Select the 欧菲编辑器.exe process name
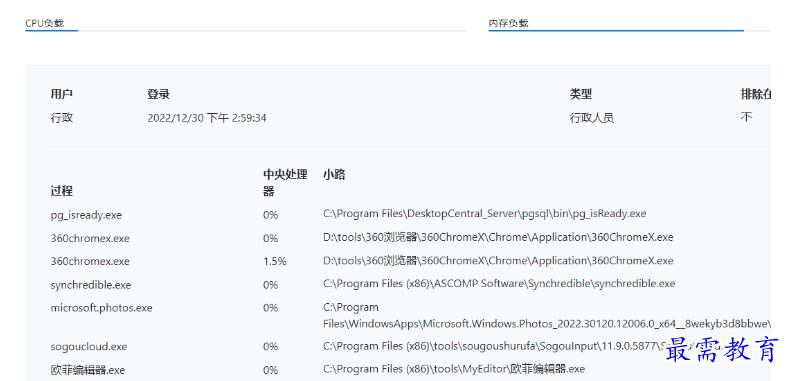Image resolution: width=787 pixels, height=381 pixels. tap(87, 370)
